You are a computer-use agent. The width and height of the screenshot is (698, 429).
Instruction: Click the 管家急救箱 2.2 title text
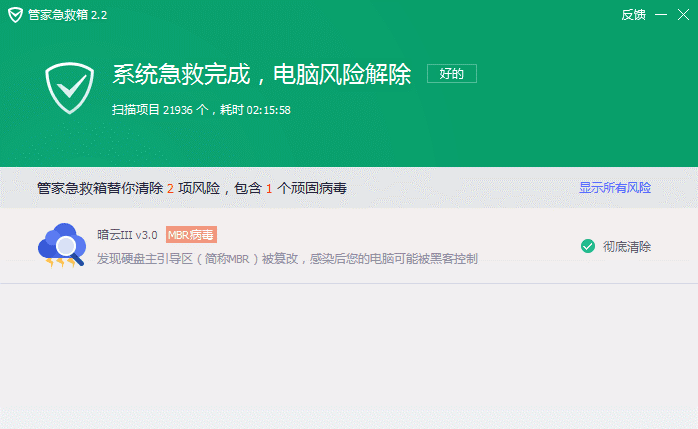click(x=68, y=15)
